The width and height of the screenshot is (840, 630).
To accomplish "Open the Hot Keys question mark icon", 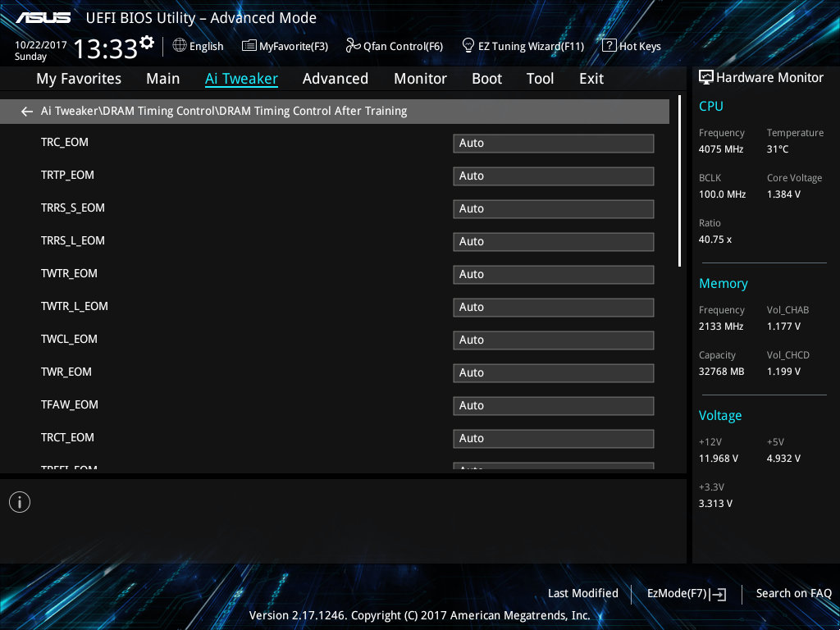I will tap(609, 46).
